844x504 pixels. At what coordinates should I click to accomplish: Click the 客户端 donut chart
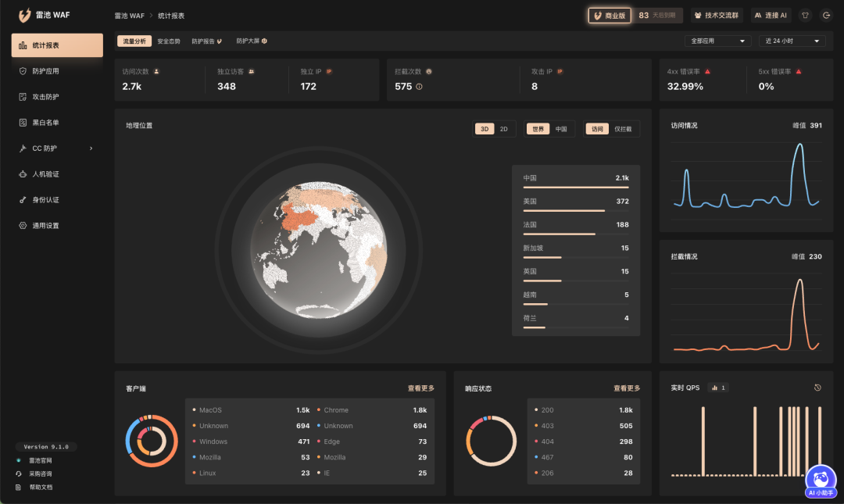point(152,441)
